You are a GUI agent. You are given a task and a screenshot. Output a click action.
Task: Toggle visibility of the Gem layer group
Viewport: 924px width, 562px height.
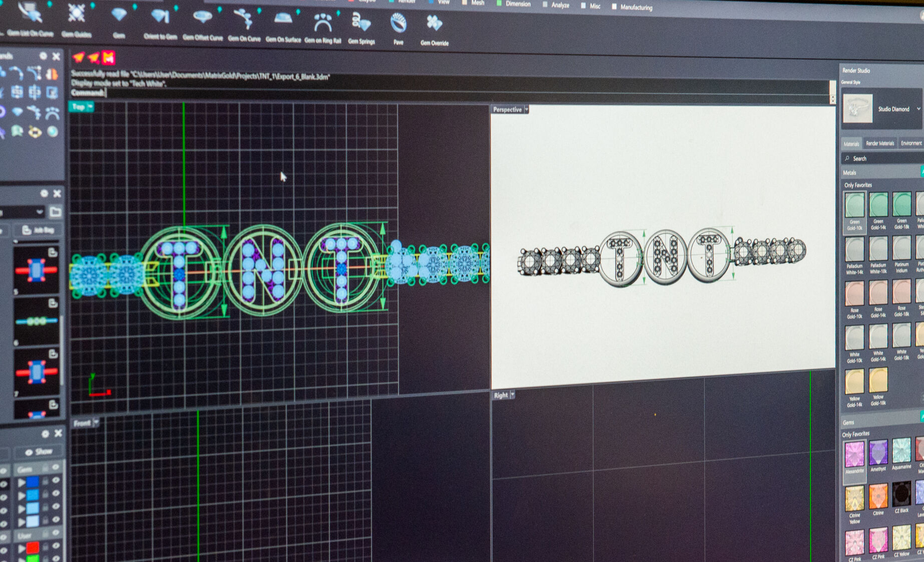point(56,467)
